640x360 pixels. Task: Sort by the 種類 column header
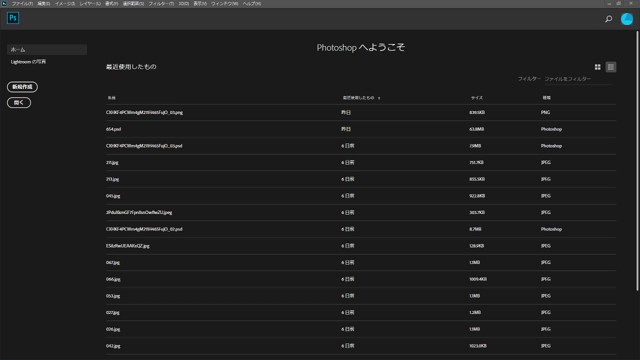click(x=546, y=98)
